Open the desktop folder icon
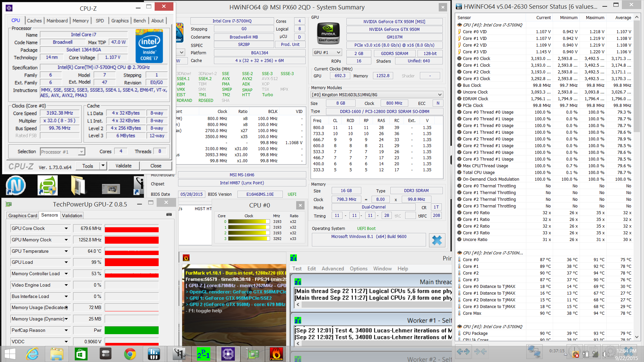 [78, 185]
